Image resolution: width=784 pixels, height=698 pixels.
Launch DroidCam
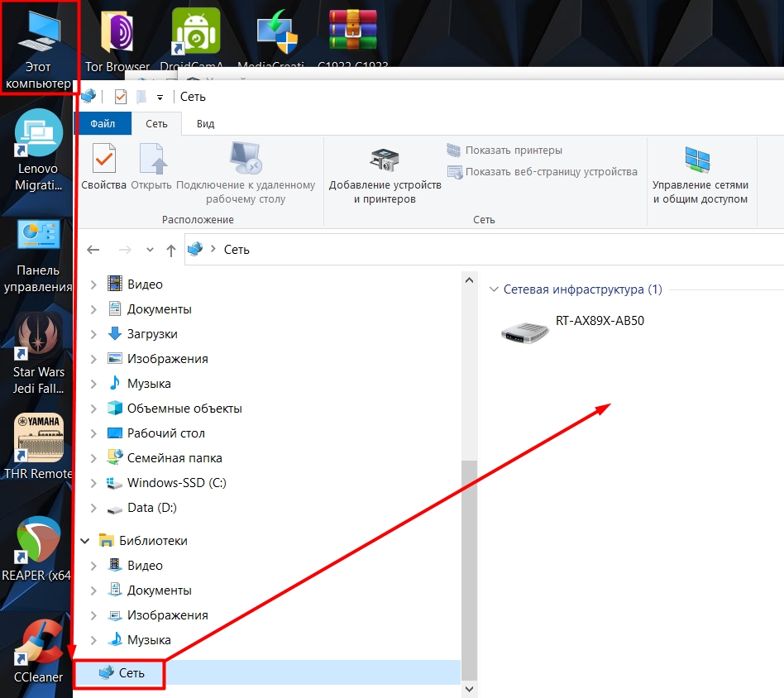point(194,29)
